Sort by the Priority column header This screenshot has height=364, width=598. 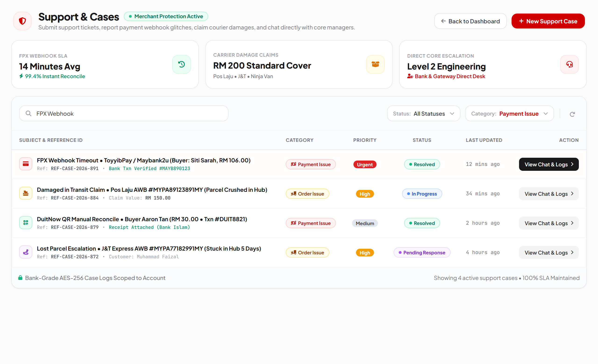tap(365, 140)
